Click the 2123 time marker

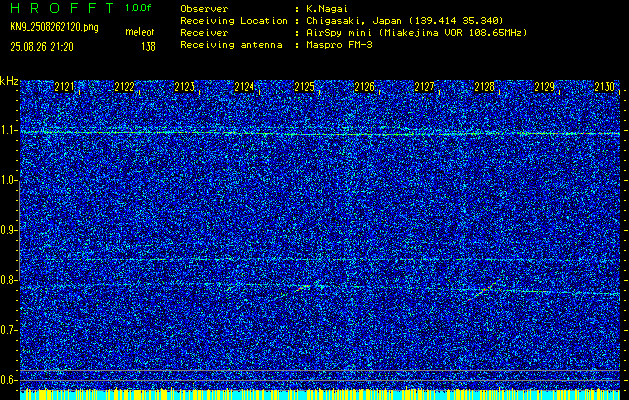[x=184, y=87]
